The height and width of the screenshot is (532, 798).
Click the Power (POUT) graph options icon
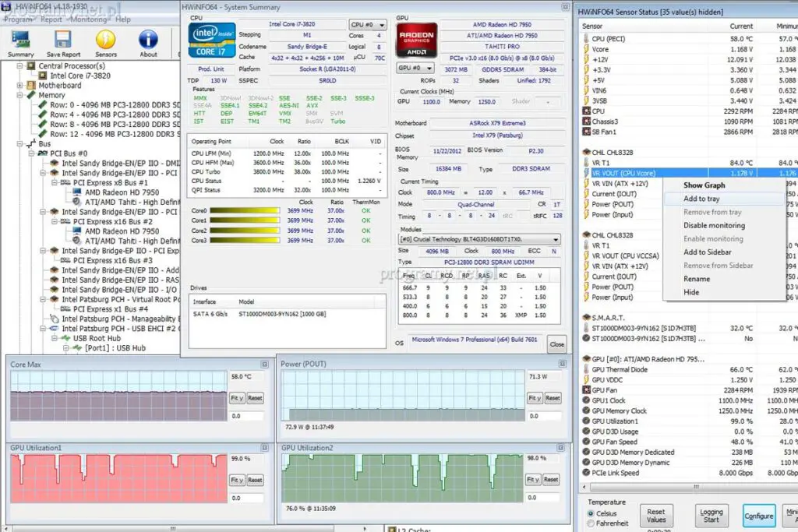[563, 364]
